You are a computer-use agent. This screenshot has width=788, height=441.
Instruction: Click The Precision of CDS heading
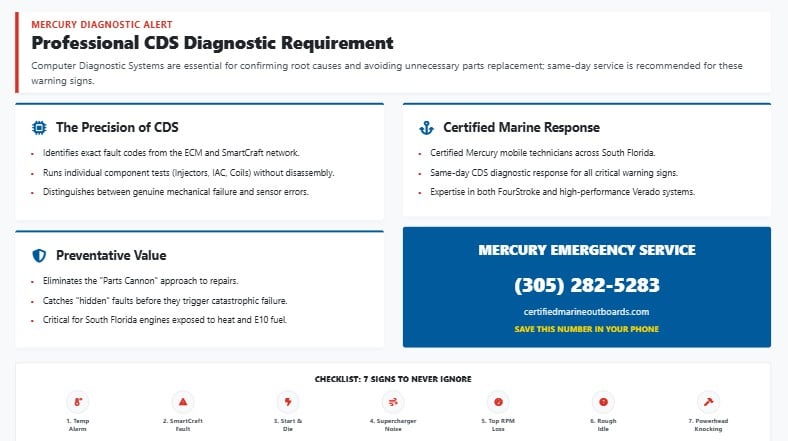coord(117,128)
